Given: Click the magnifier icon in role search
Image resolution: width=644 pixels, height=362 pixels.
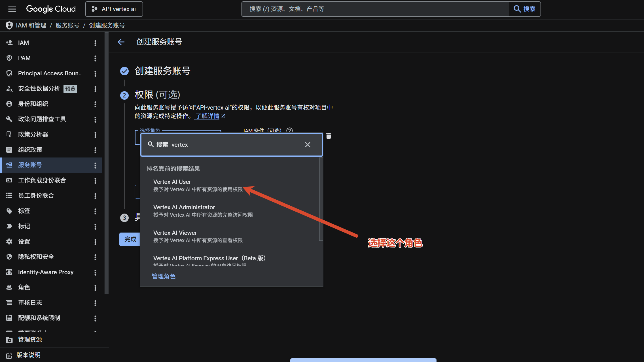Looking at the screenshot, I should click(x=151, y=144).
